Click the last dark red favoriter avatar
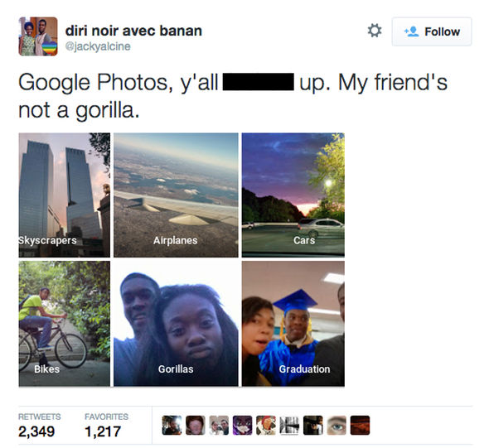This screenshot has width=489, height=448. click(x=360, y=425)
